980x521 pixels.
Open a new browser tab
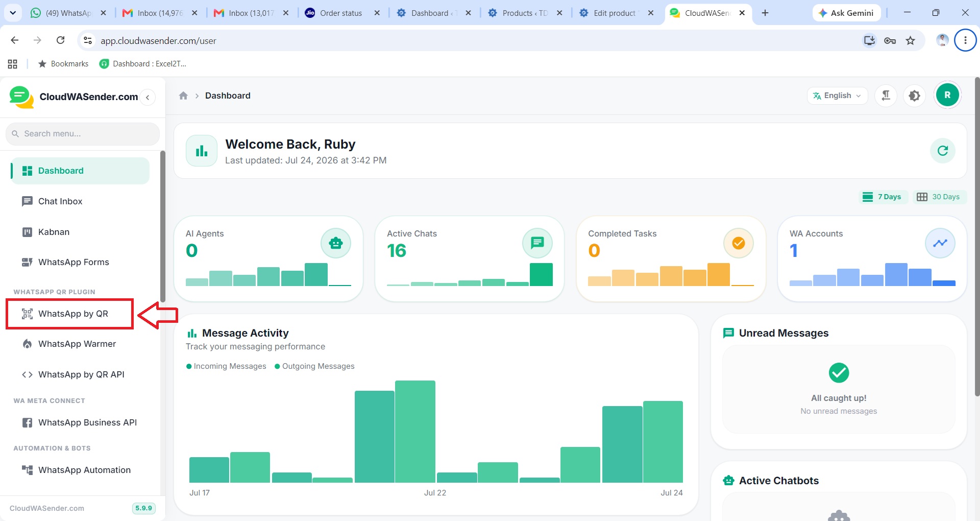pyautogui.click(x=765, y=13)
